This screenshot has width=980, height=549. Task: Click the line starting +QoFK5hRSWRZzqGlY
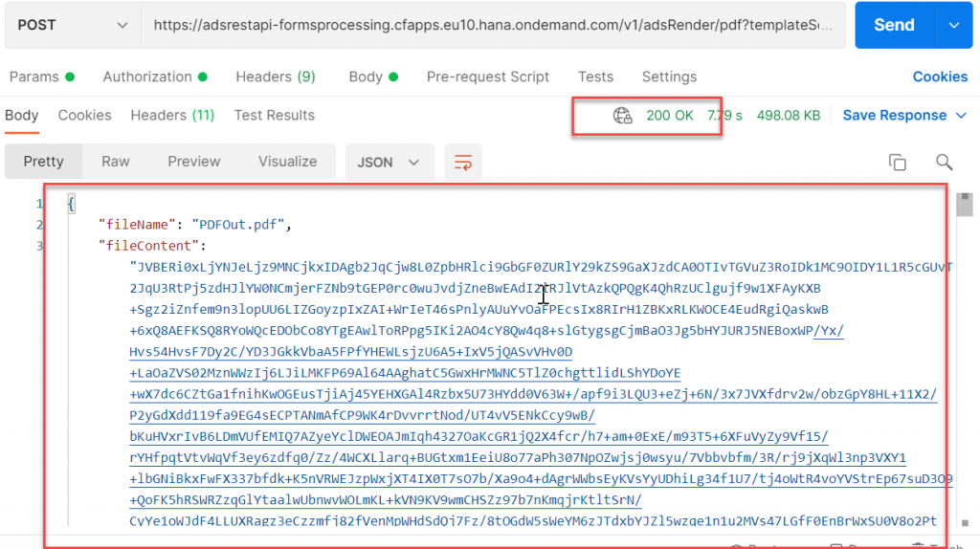(x=385, y=500)
